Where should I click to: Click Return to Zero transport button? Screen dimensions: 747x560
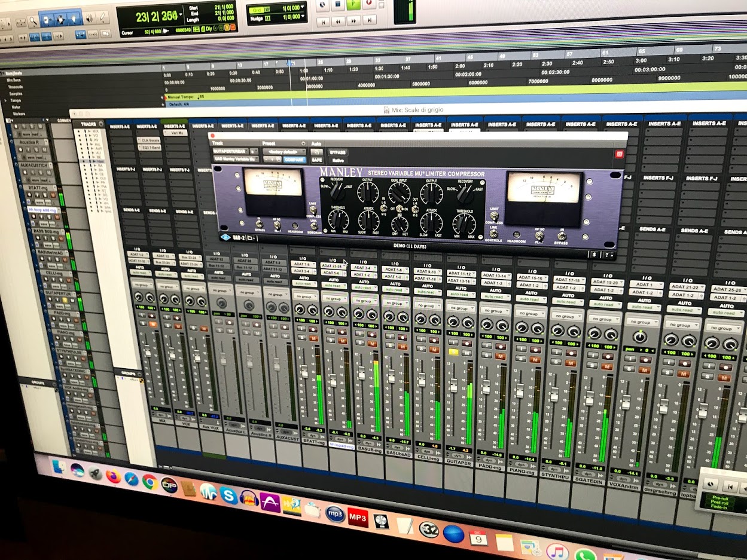[x=323, y=22]
